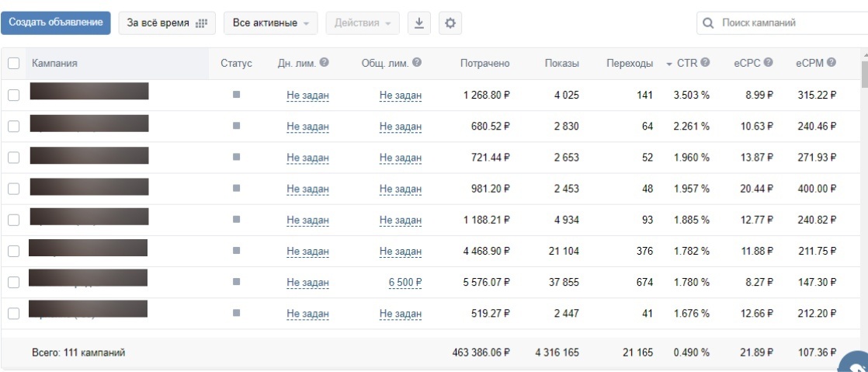Click status square in the 680.52 ₽ row
This screenshot has height=372, width=868.
[236, 126]
